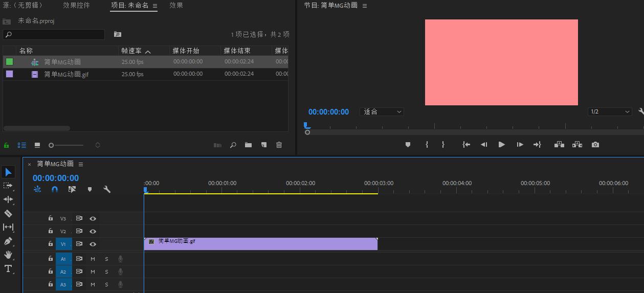The image size is (644, 293).
Task: Open timeline display settings wrench
Action: (x=107, y=189)
